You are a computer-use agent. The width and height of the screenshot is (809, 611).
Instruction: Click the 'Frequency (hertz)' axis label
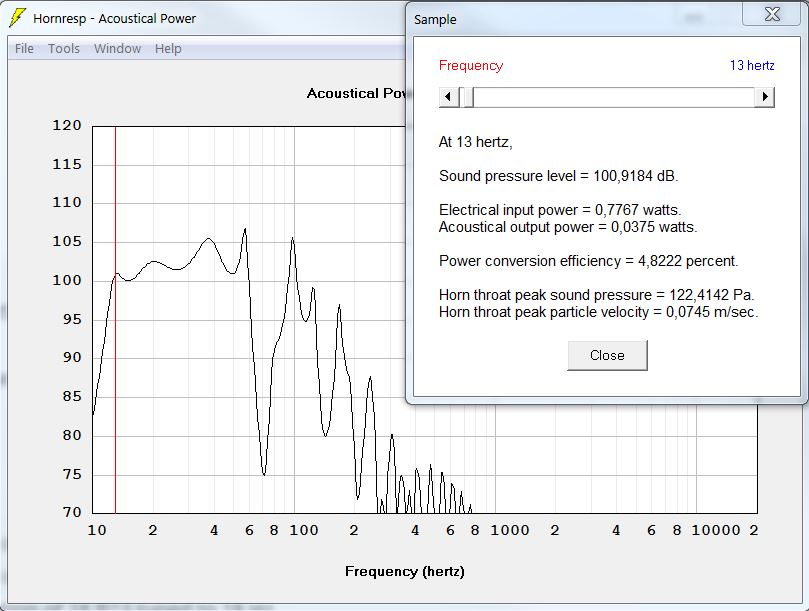click(405, 571)
